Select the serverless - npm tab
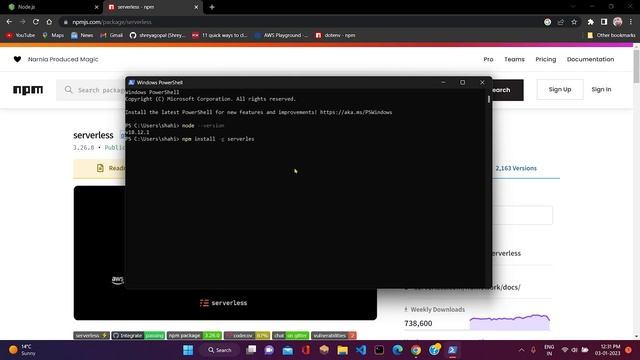Screen dimensions: 640x360 tap(153, 7)
